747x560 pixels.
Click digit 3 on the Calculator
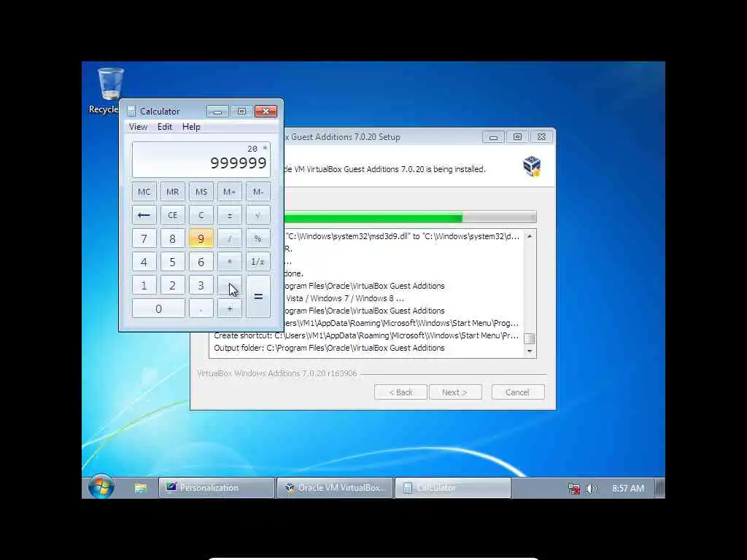coord(201,285)
